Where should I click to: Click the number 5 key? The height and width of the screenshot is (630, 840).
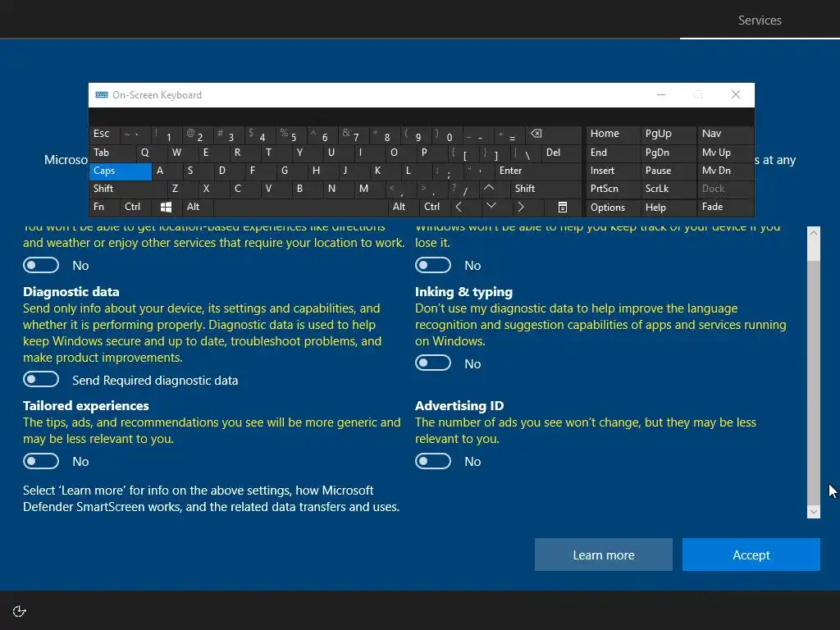pos(291,134)
